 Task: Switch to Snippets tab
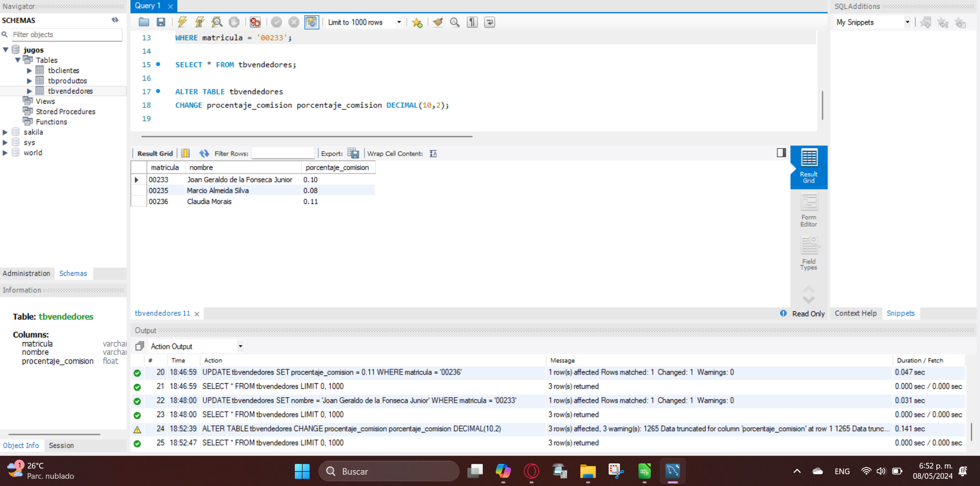pyautogui.click(x=900, y=313)
